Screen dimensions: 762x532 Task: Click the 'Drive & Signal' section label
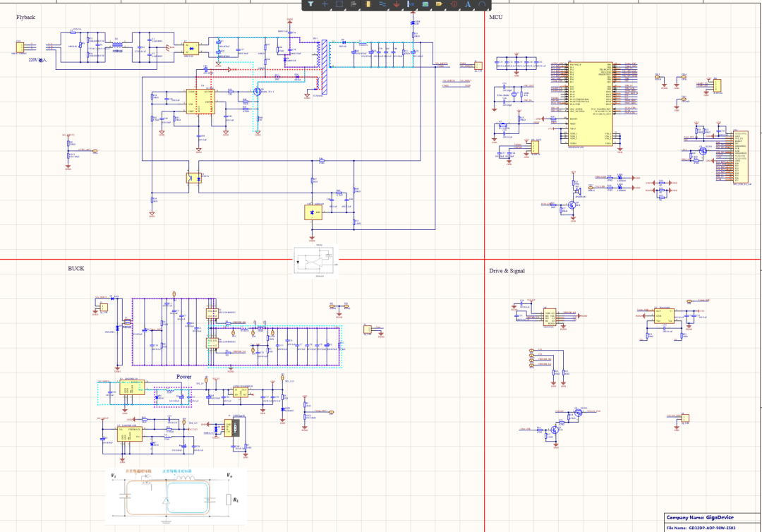(x=507, y=271)
